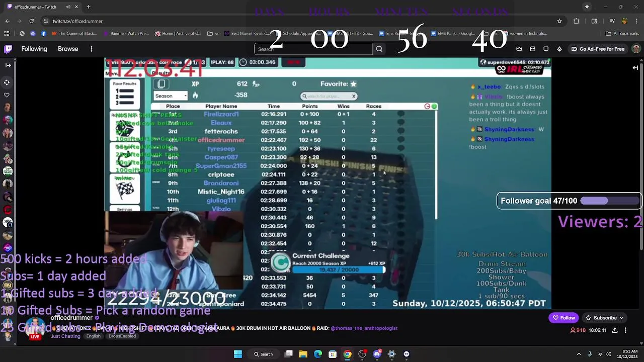
Task: Open the Facebook bookmark icon
Action: [44, 34]
